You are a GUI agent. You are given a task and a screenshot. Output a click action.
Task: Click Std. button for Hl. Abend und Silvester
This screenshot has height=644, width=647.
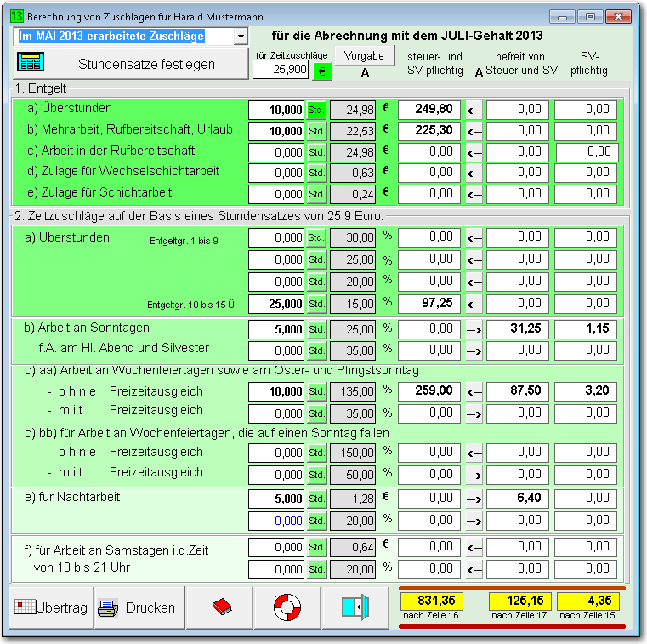coord(316,350)
